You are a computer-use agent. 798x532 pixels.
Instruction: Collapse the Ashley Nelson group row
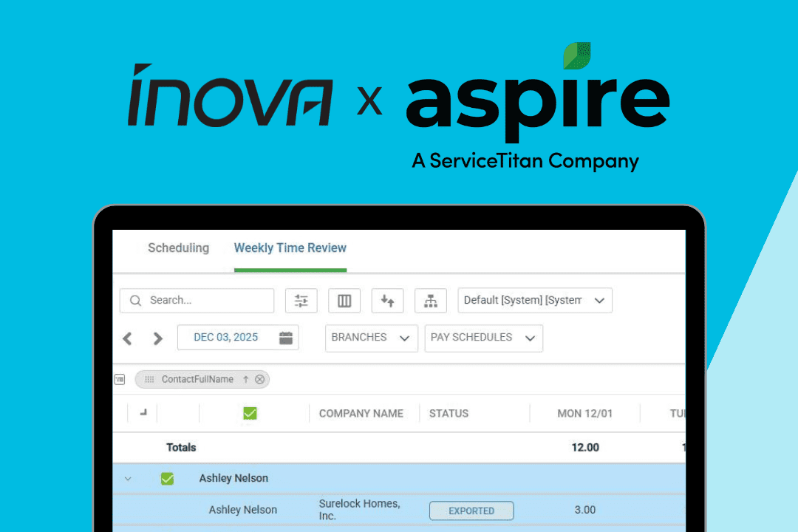[128, 479]
